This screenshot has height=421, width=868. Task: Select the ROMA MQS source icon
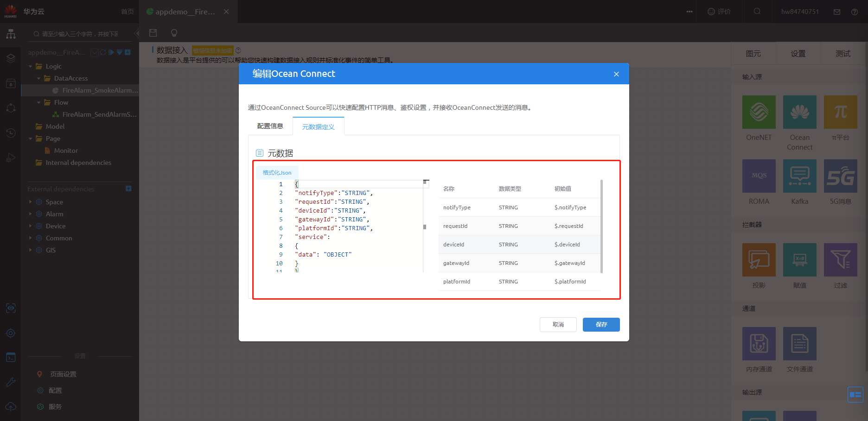click(x=759, y=176)
